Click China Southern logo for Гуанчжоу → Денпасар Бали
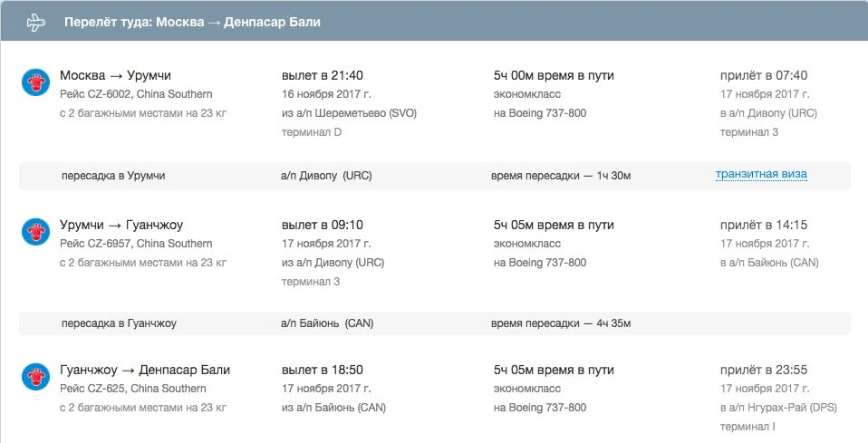868x443 pixels. [x=35, y=377]
